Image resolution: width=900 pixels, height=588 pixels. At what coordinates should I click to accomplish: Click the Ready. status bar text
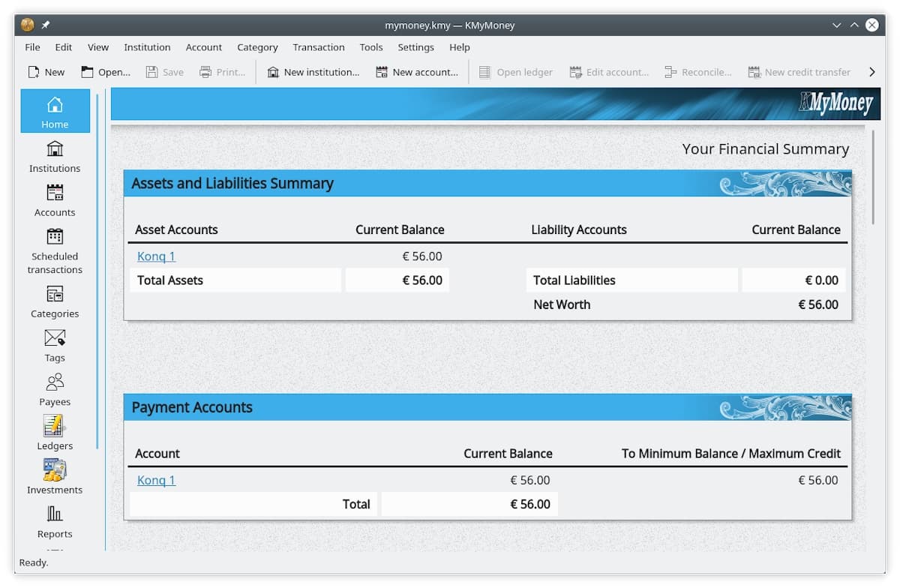point(34,562)
